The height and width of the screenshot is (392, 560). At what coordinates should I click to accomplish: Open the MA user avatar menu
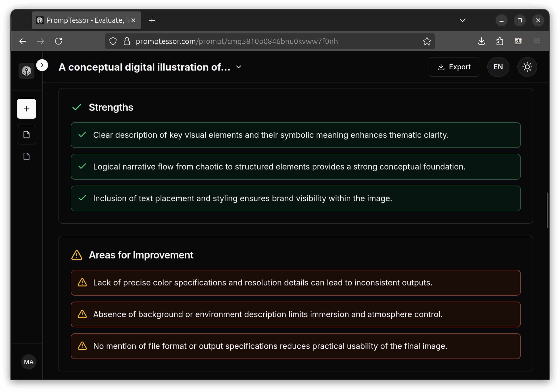tap(29, 362)
